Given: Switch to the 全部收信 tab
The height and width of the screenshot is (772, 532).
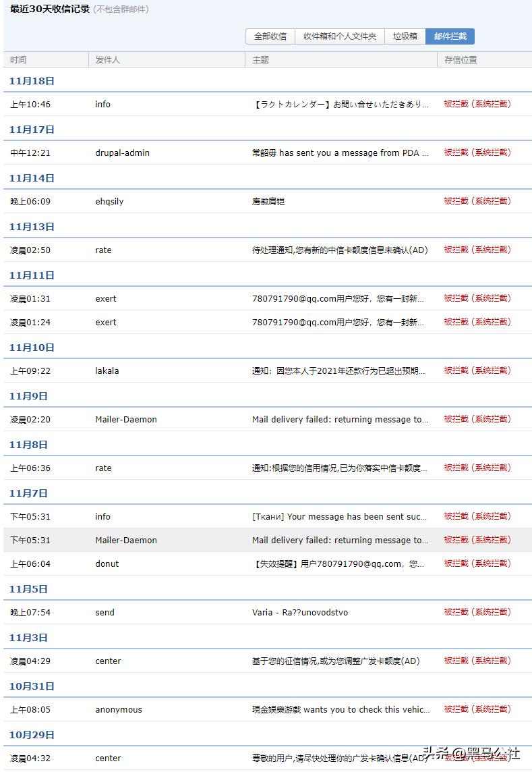Looking at the screenshot, I should click(269, 37).
